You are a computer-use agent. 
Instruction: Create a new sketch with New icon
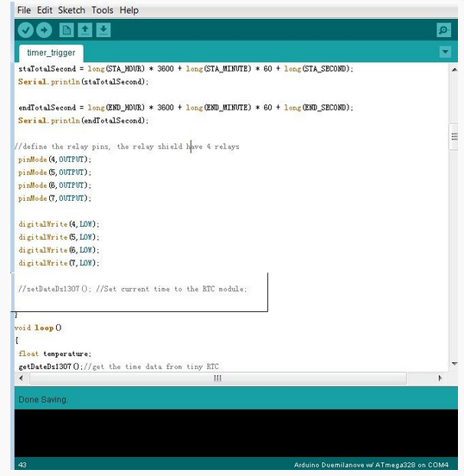point(66,30)
